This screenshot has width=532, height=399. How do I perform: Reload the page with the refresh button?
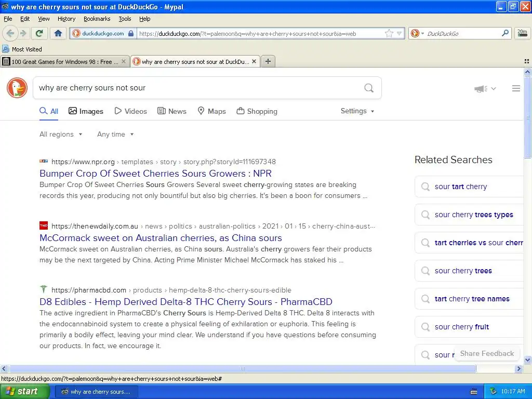pos(39,33)
